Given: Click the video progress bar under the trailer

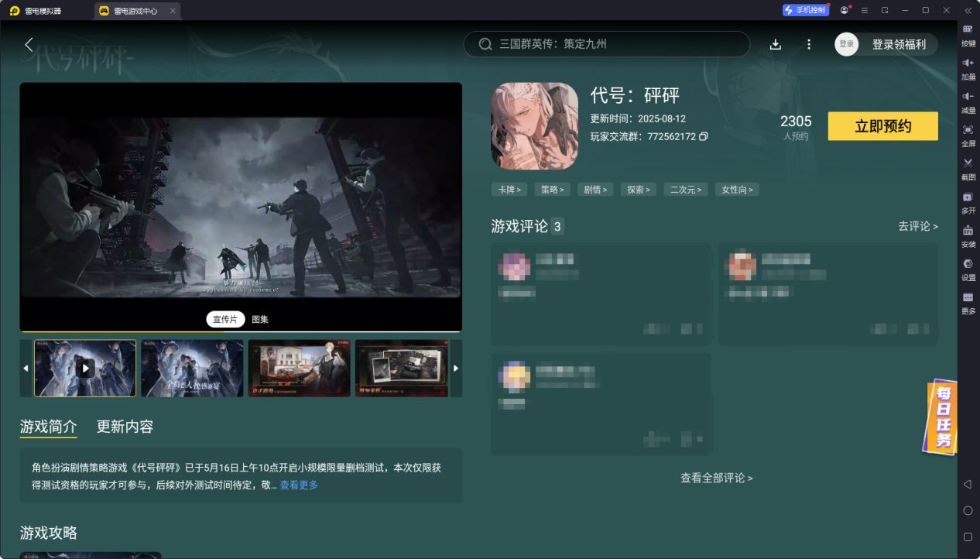Looking at the screenshot, I should coord(241,331).
